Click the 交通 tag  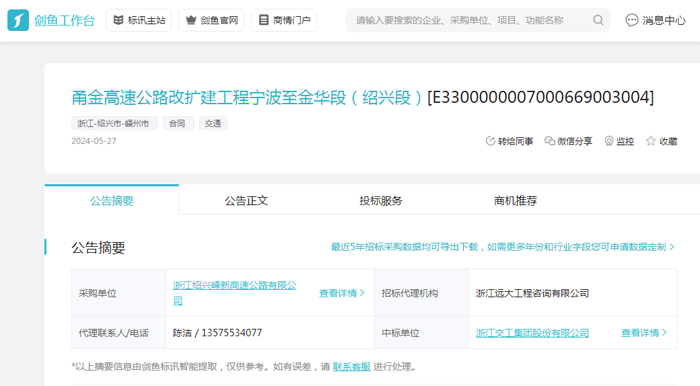pos(213,123)
